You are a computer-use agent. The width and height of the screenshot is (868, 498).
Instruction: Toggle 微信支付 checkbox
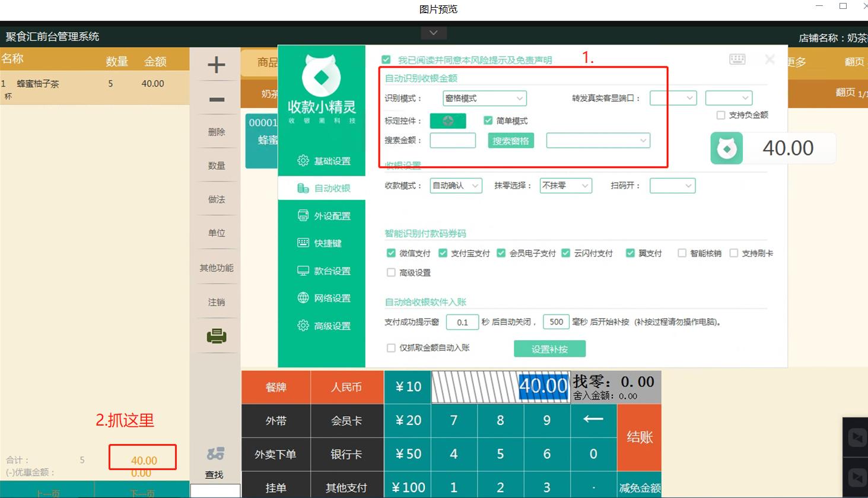coord(391,253)
